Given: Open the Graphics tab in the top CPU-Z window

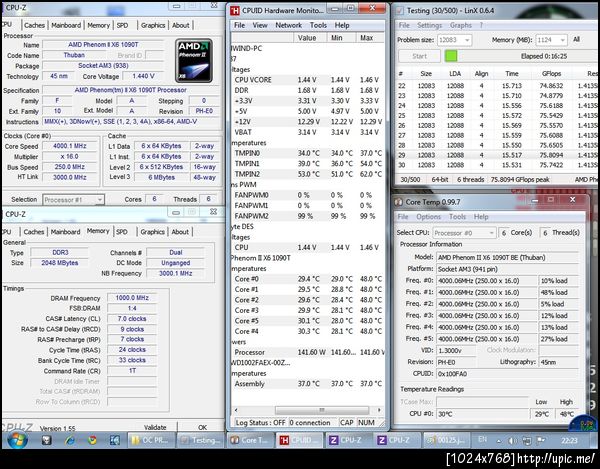Looking at the screenshot, I should tap(153, 25).
